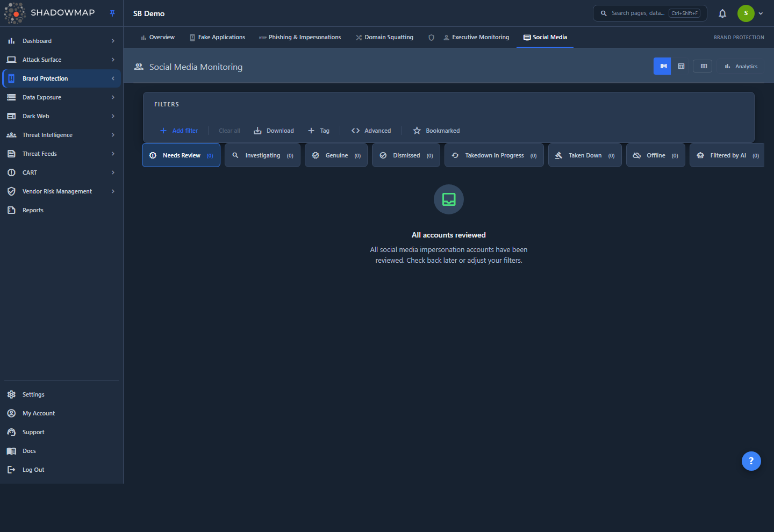Image resolution: width=774 pixels, height=532 pixels.
Task: Open the user avatar dropdown arrow
Action: click(761, 13)
